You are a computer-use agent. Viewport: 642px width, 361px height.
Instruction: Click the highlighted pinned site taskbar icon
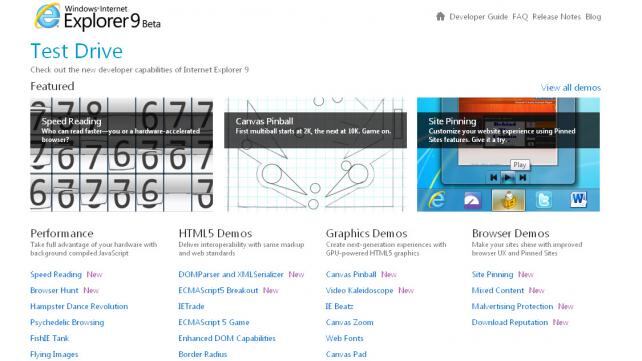pos(508,200)
